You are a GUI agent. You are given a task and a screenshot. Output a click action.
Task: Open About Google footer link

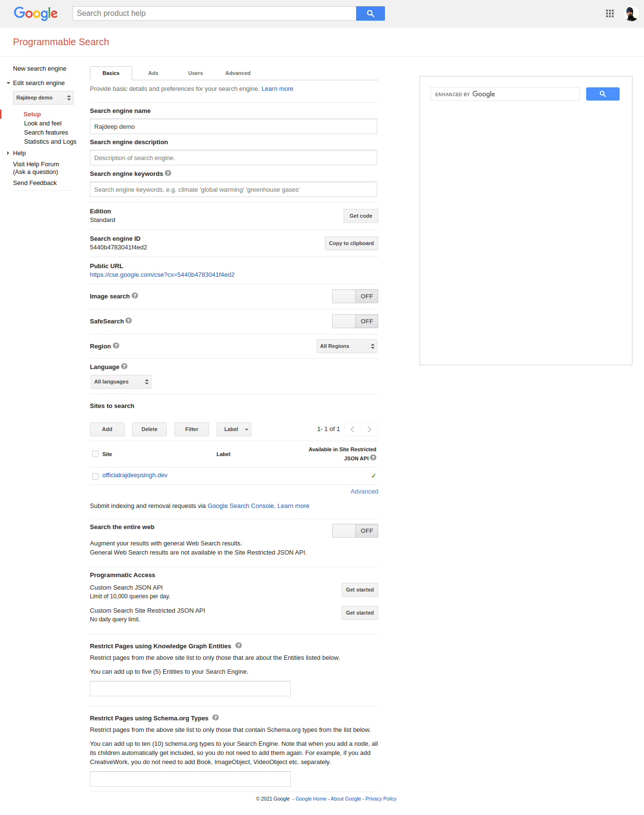[x=346, y=799]
